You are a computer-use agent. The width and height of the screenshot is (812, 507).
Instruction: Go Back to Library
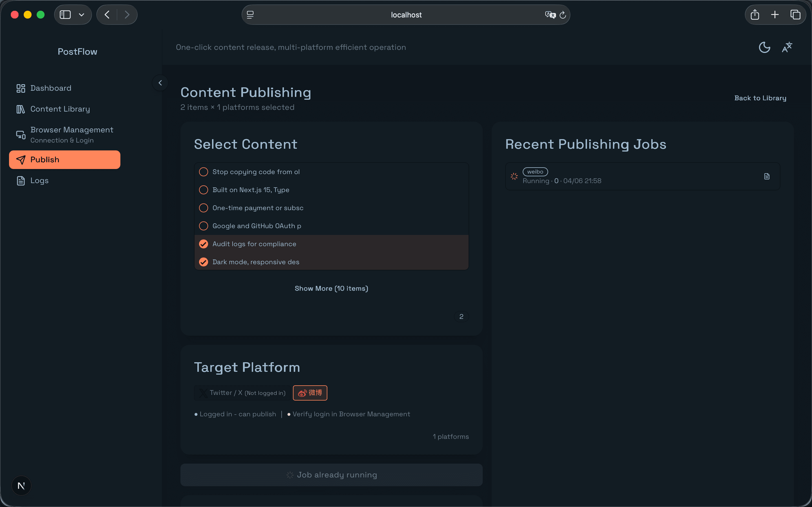pyautogui.click(x=760, y=97)
